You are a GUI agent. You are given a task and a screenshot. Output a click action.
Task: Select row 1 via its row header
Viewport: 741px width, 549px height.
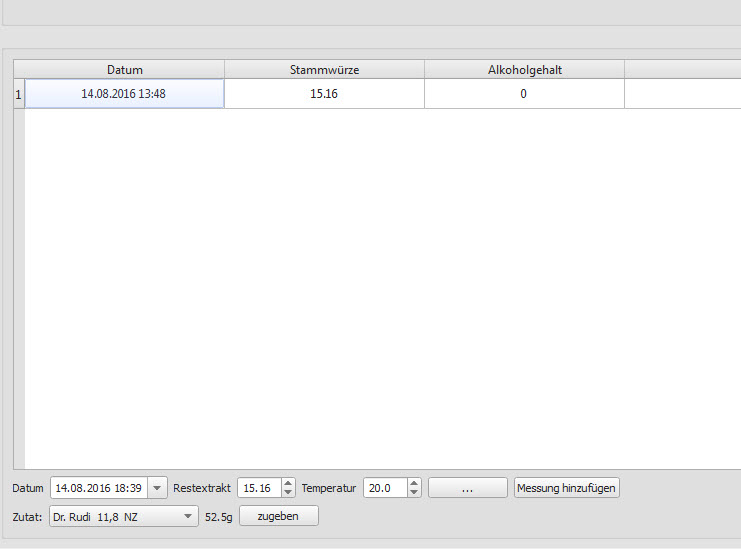[18, 94]
